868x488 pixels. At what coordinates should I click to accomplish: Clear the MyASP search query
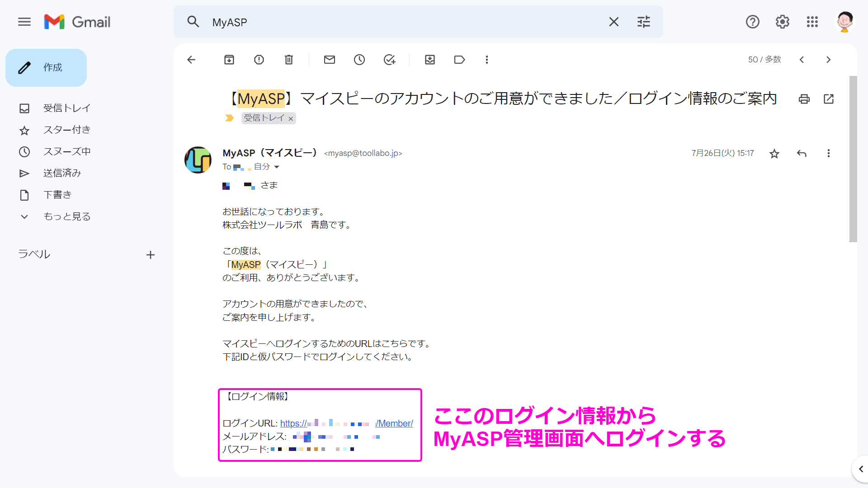[613, 22]
